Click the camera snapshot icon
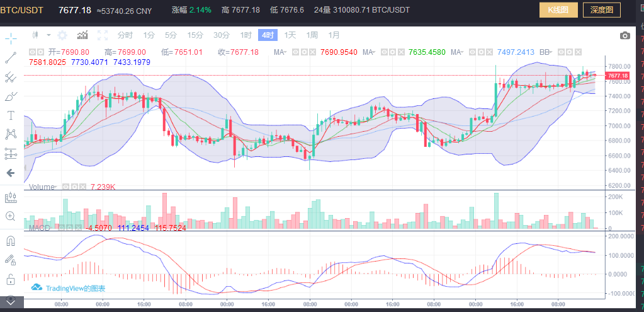Screen dimensions: 644x312 [x=624, y=35]
